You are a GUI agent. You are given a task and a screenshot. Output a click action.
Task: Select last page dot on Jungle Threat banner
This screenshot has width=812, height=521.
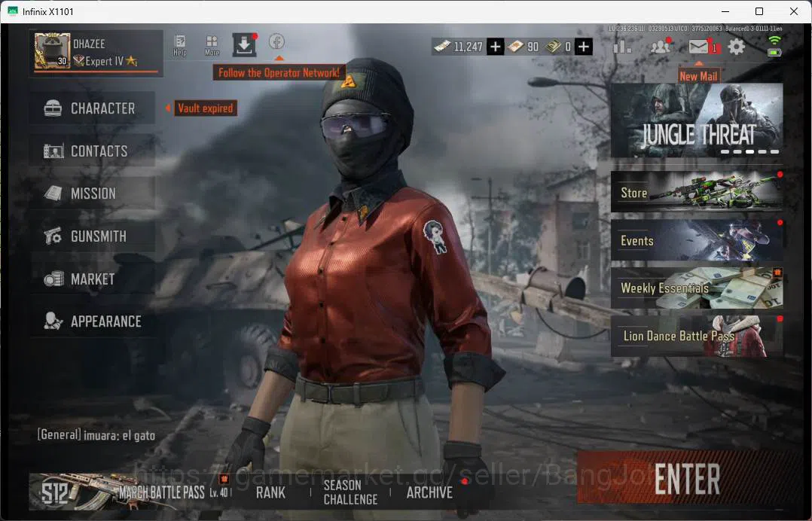click(774, 151)
